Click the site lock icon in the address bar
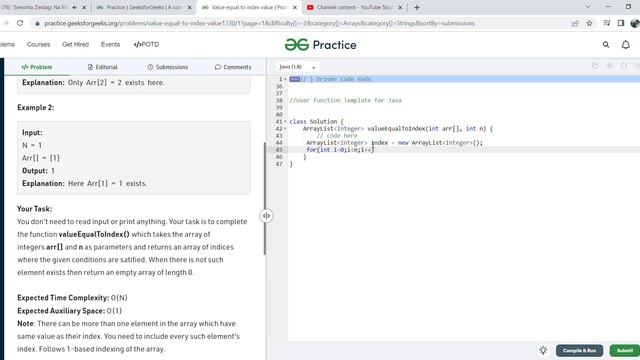This screenshot has height=360, width=640. click(38, 24)
